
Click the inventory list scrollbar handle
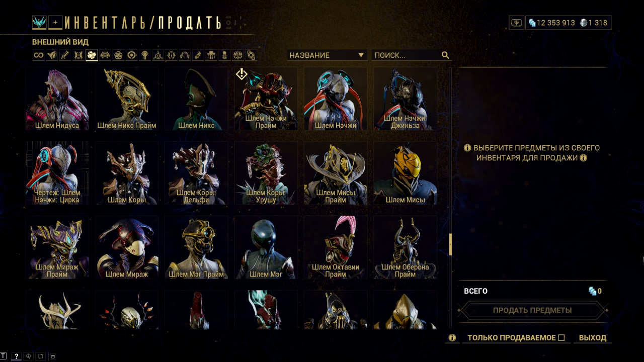click(450, 244)
